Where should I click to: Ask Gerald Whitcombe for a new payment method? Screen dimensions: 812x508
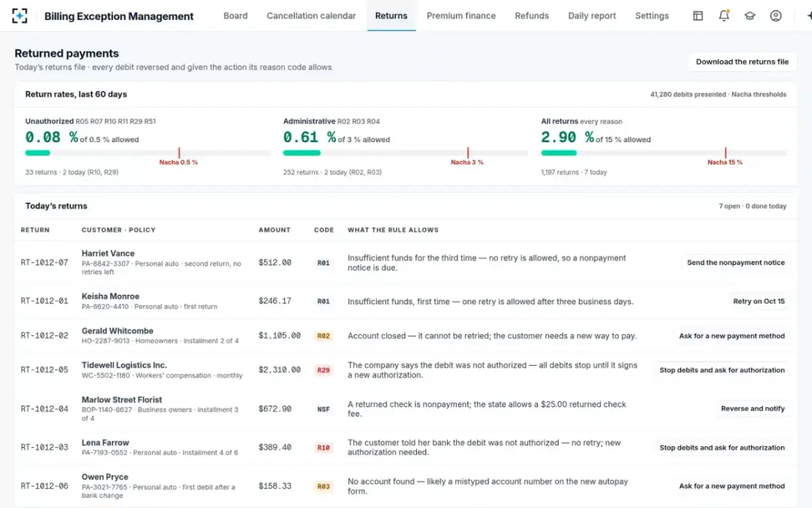tap(731, 336)
